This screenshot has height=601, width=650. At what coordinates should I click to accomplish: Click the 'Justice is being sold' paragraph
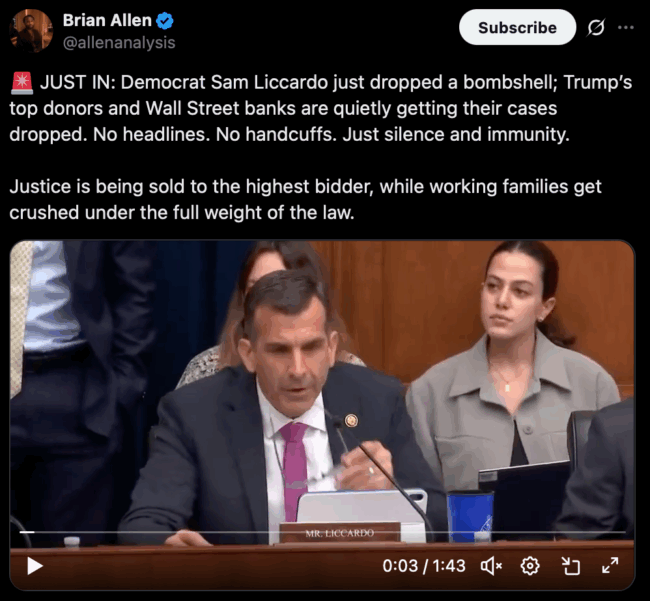click(305, 199)
